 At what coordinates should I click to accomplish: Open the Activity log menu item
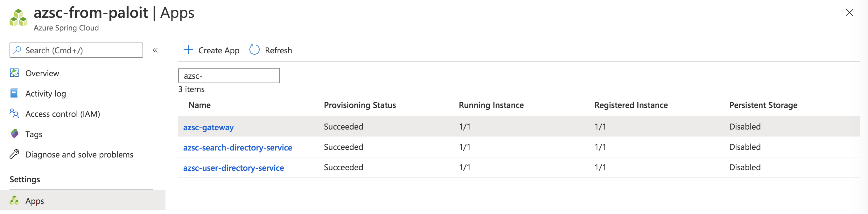[x=45, y=94]
